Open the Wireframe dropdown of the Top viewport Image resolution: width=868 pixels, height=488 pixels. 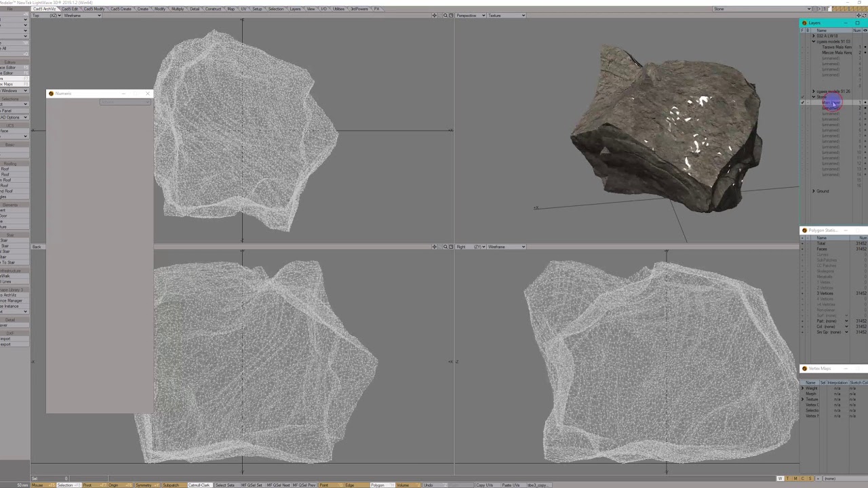(x=81, y=16)
